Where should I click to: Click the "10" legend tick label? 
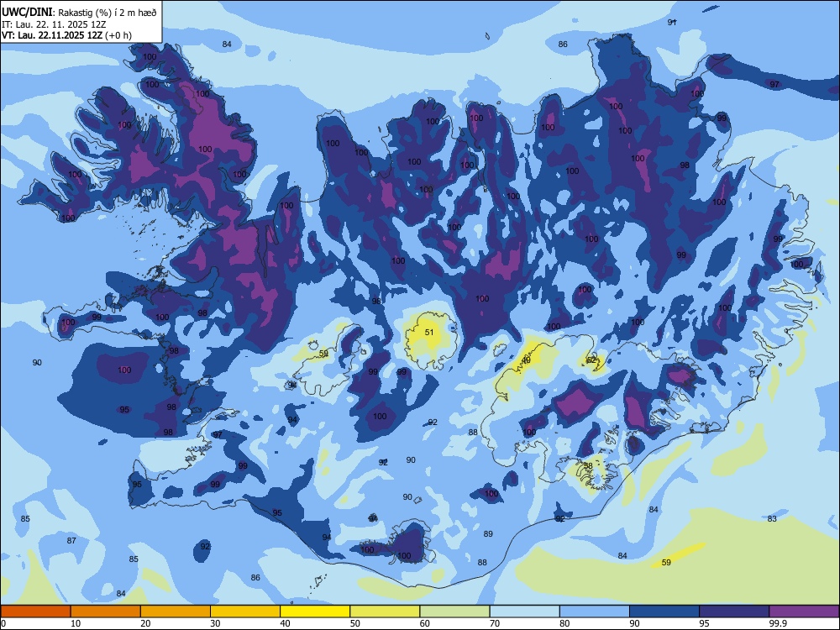[76, 623]
